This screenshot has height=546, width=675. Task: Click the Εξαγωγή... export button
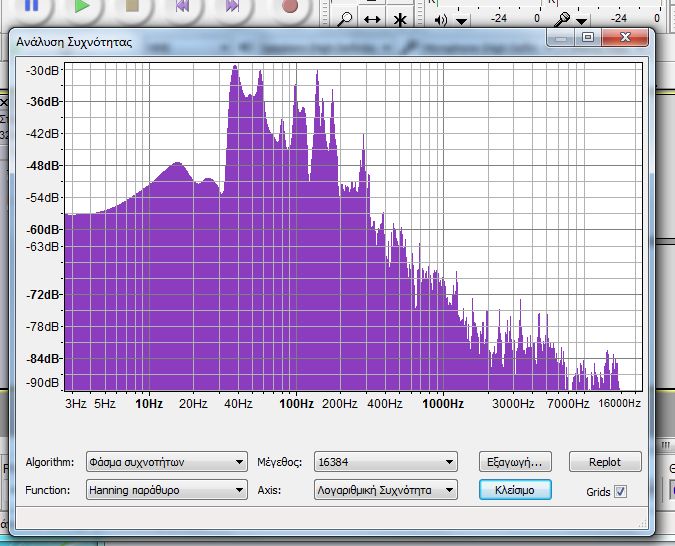(x=515, y=462)
